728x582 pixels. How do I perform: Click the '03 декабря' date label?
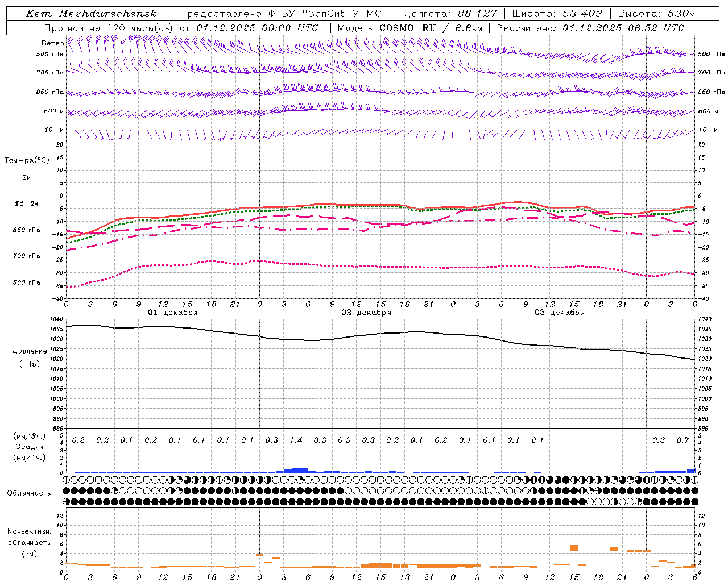point(560,313)
